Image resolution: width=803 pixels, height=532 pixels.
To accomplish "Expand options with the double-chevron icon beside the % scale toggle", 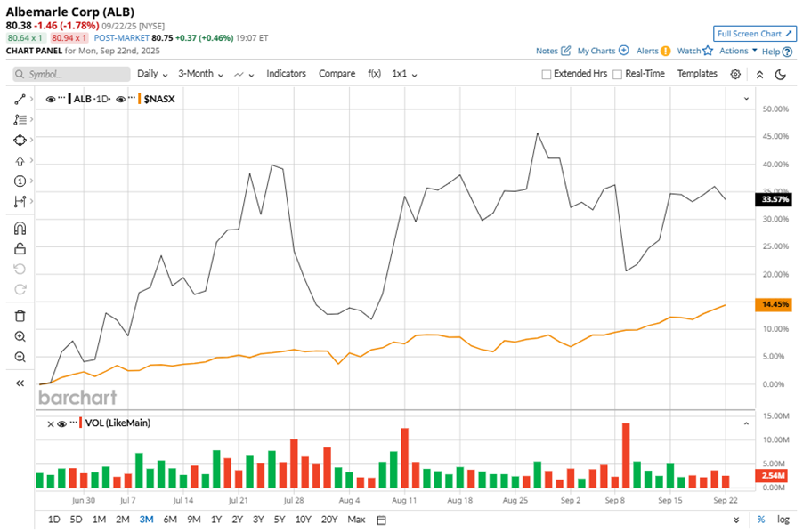I will pyautogui.click(x=736, y=520).
